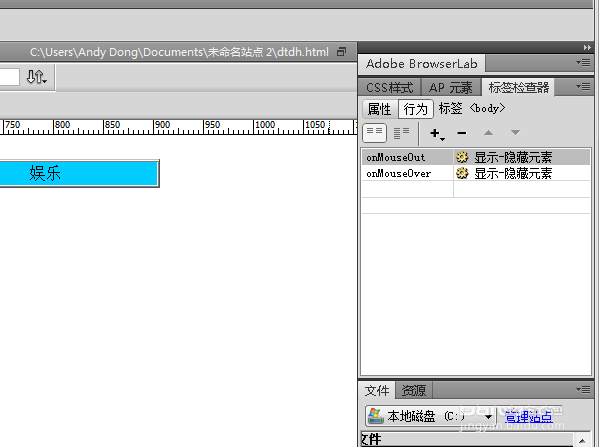Toggle show set events view
Image resolution: width=599 pixels, height=447 pixels.
point(374,133)
